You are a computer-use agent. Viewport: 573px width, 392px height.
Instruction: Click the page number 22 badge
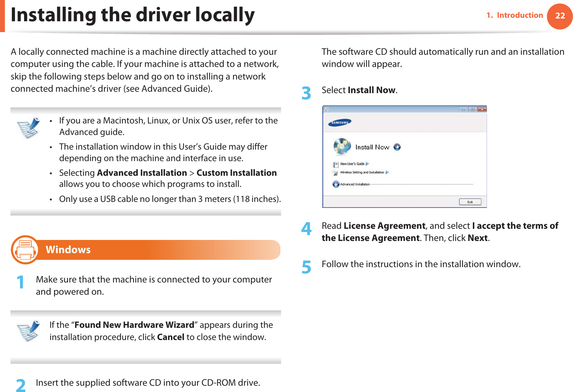click(x=560, y=16)
